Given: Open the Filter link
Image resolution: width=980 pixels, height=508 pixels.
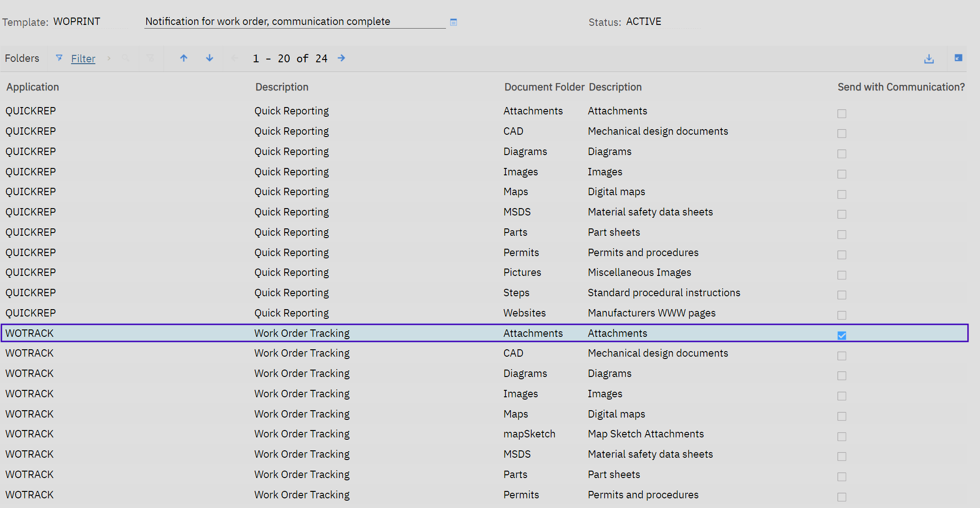Looking at the screenshot, I should (x=83, y=59).
